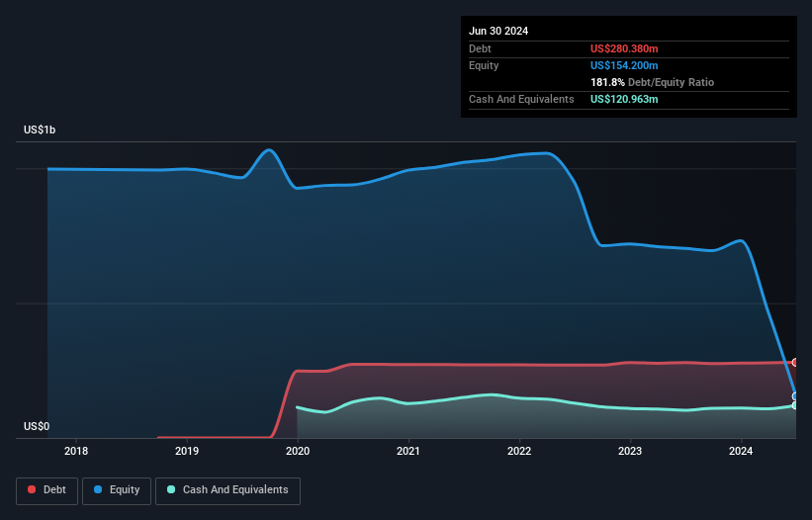812x520 pixels.
Task: Toggle the Equity legend button
Action: [x=117, y=490]
